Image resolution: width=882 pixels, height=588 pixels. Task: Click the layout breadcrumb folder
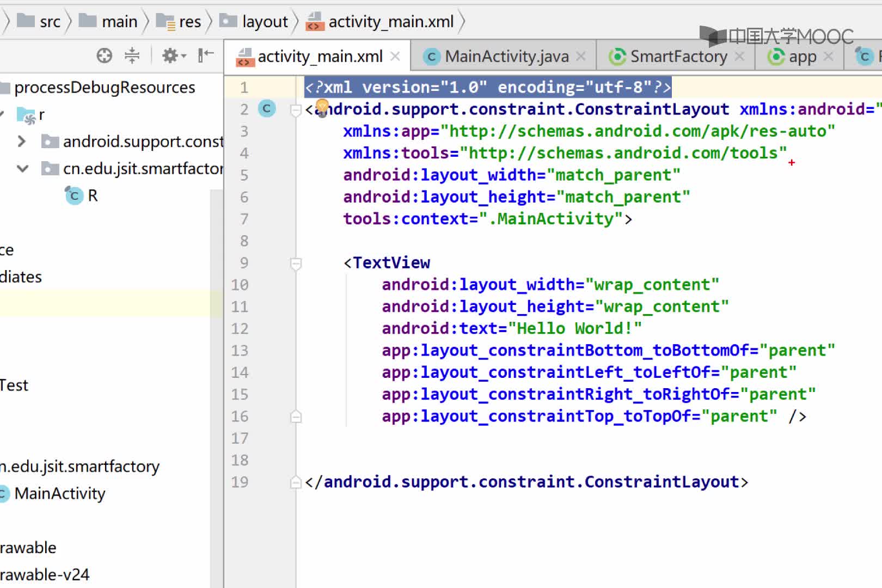(254, 21)
